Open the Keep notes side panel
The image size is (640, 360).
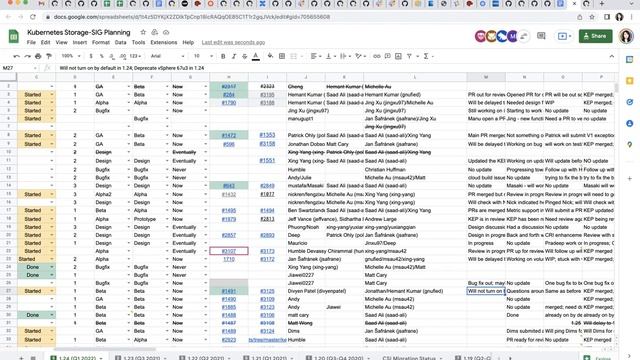[629, 81]
